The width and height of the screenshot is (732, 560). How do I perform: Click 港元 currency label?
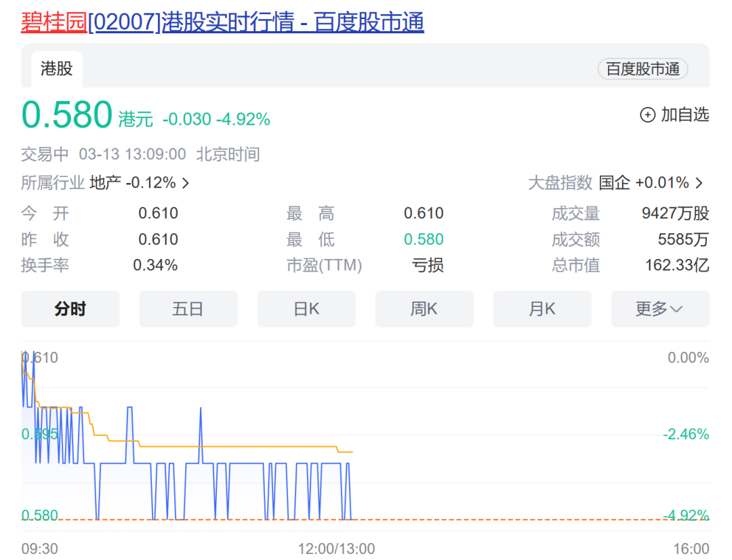(x=136, y=119)
